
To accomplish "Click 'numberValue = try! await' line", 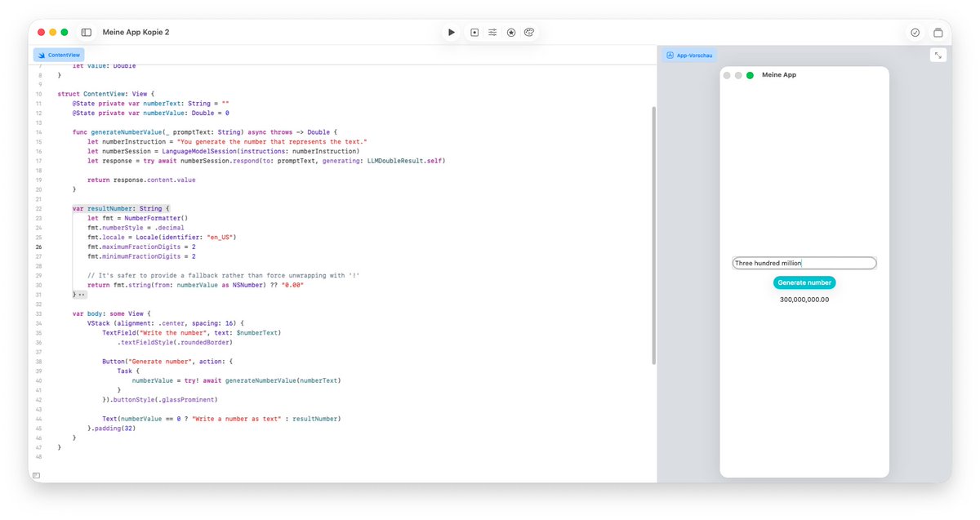I will point(236,380).
